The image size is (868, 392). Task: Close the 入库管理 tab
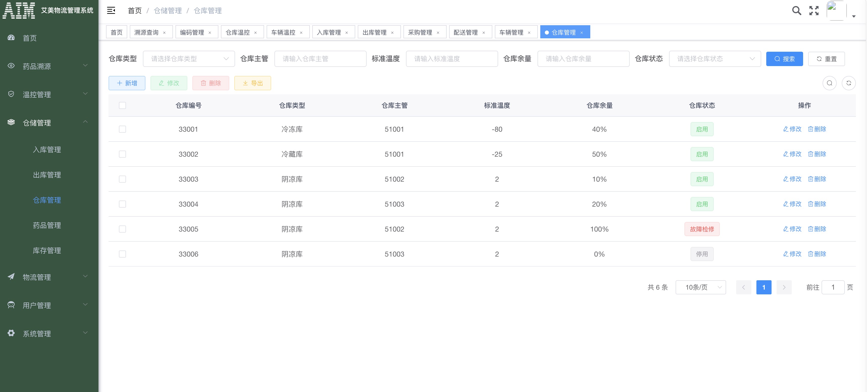347,33
